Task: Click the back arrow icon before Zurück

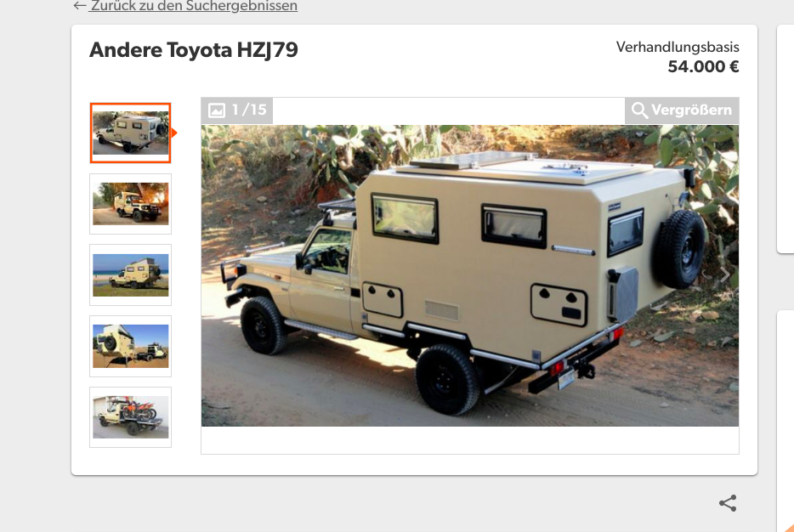Action: 80,6
